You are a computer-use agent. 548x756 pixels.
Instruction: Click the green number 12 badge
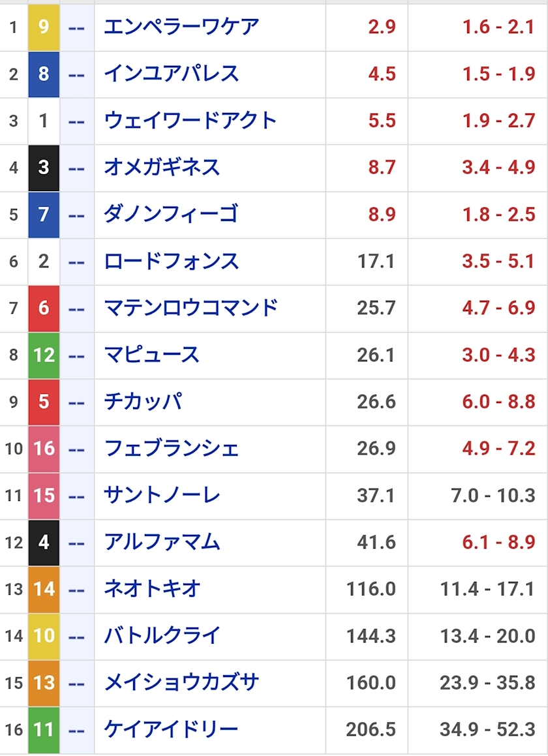(44, 355)
